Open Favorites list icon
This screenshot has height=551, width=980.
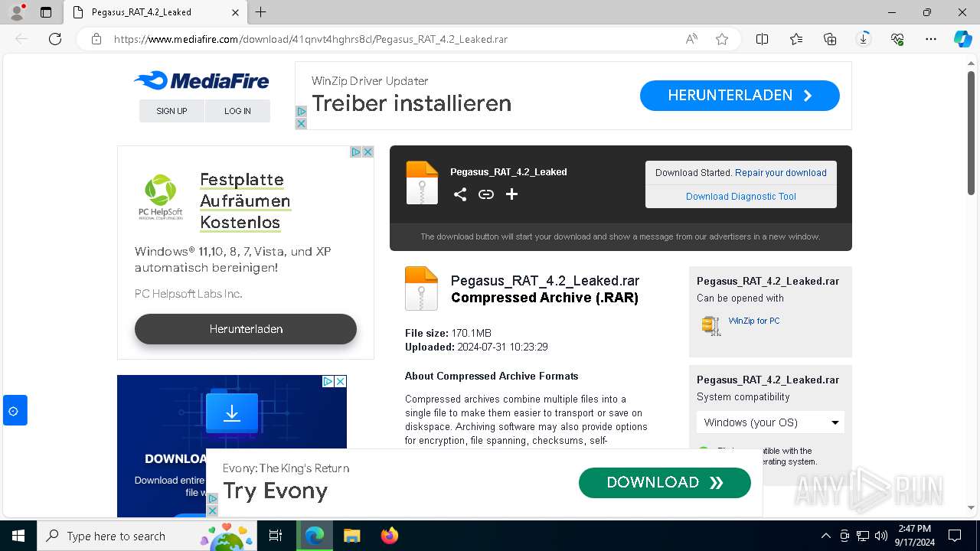pos(796,39)
